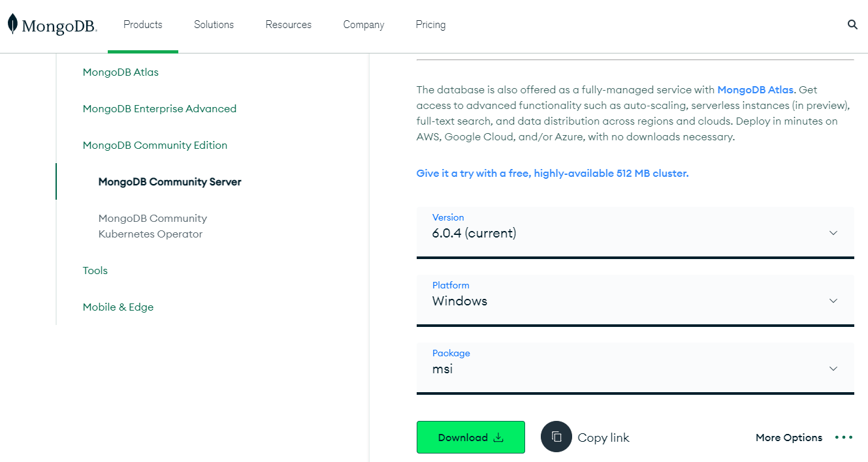Click the fully-managed service description paragraph
Screen dimensions: 868x462
[x=634, y=113]
